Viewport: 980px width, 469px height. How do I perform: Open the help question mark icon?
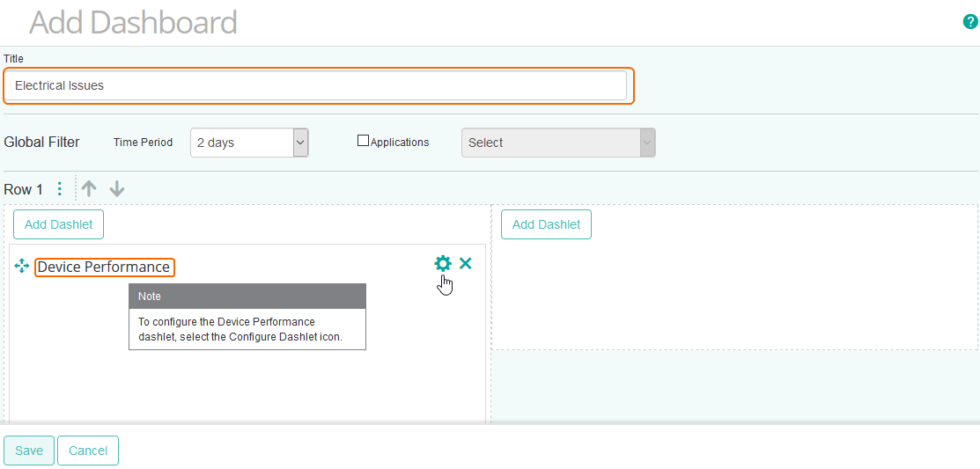click(x=969, y=23)
